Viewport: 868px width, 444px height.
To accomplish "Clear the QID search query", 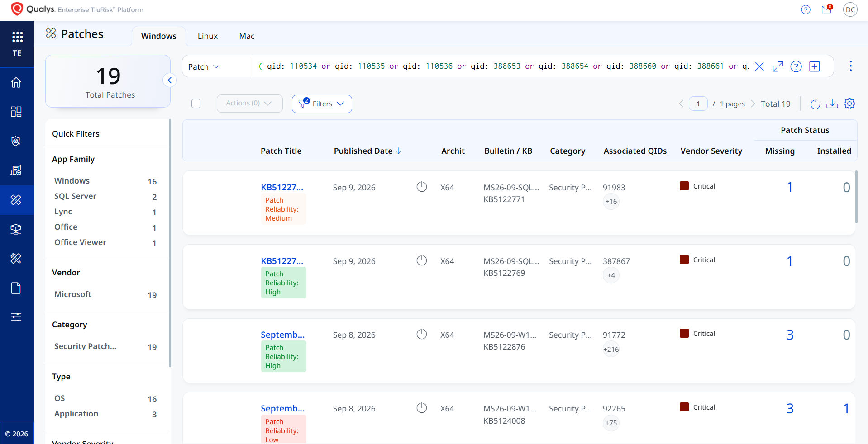I will (x=760, y=66).
